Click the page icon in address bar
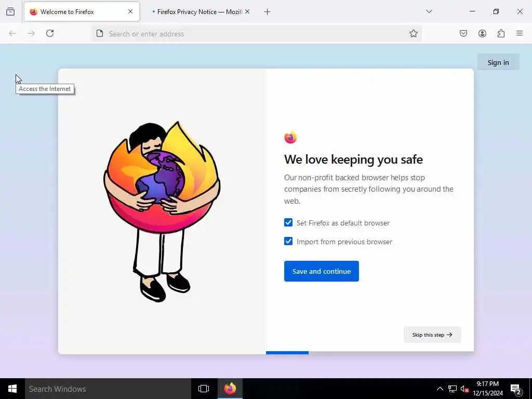This screenshot has height=399, width=532. pyautogui.click(x=99, y=33)
